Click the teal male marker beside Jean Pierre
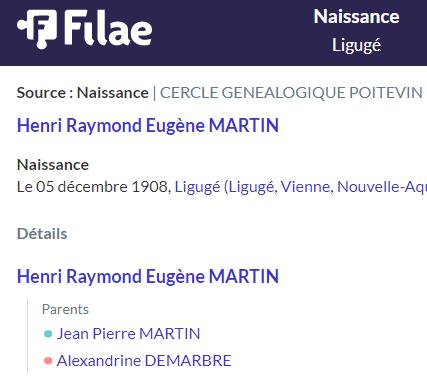This screenshot has height=384, width=427. [48, 334]
